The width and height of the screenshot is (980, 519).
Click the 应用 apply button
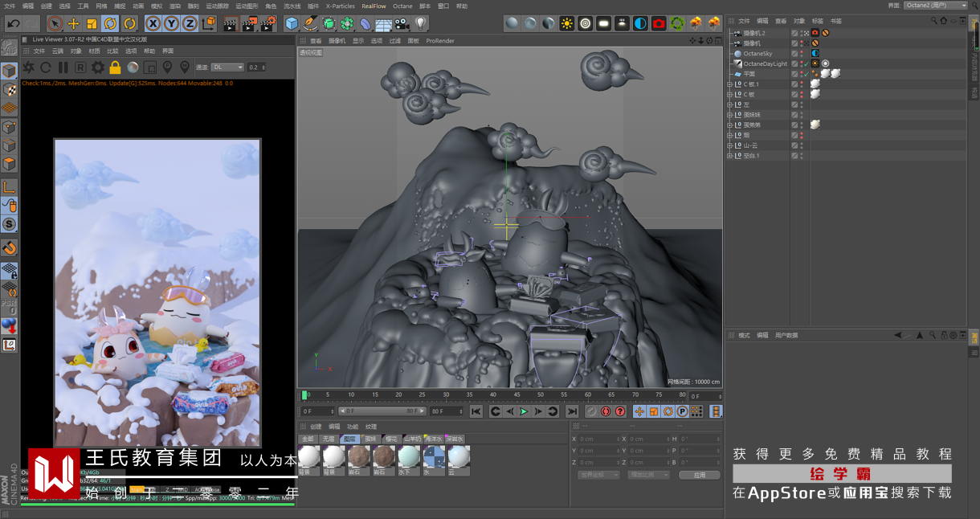pos(699,475)
